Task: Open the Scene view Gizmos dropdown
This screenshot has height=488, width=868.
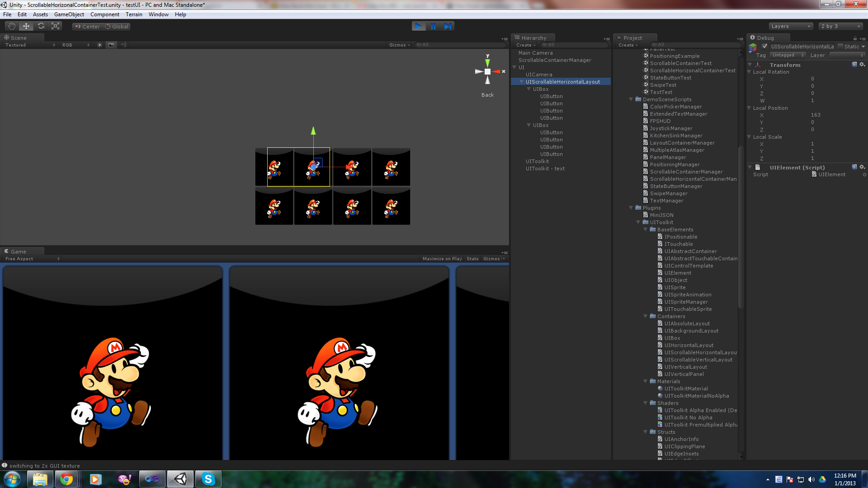Action: point(400,45)
